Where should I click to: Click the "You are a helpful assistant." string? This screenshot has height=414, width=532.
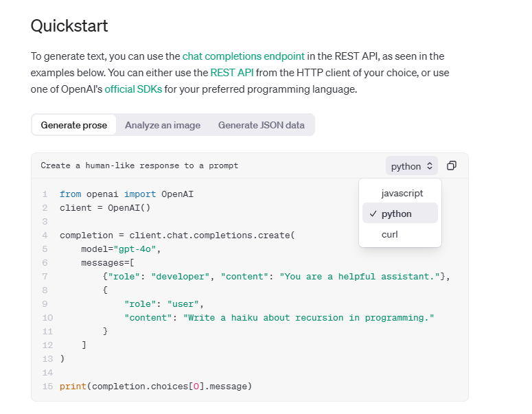(x=359, y=276)
